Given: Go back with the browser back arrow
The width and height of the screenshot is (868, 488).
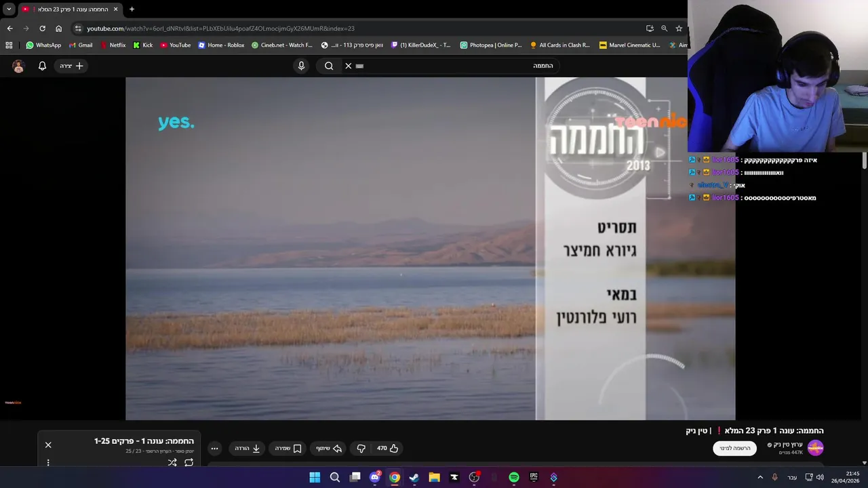Looking at the screenshot, I should click(9, 28).
